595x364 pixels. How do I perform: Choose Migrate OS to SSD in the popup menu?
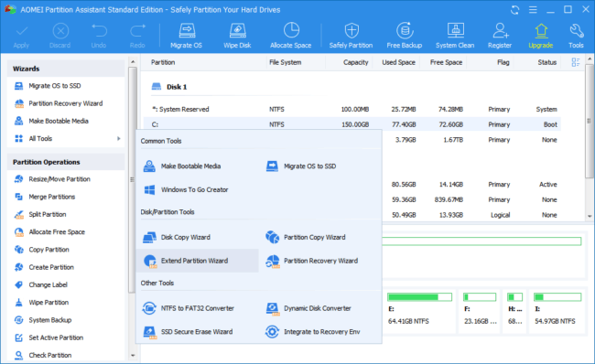tap(301, 166)
